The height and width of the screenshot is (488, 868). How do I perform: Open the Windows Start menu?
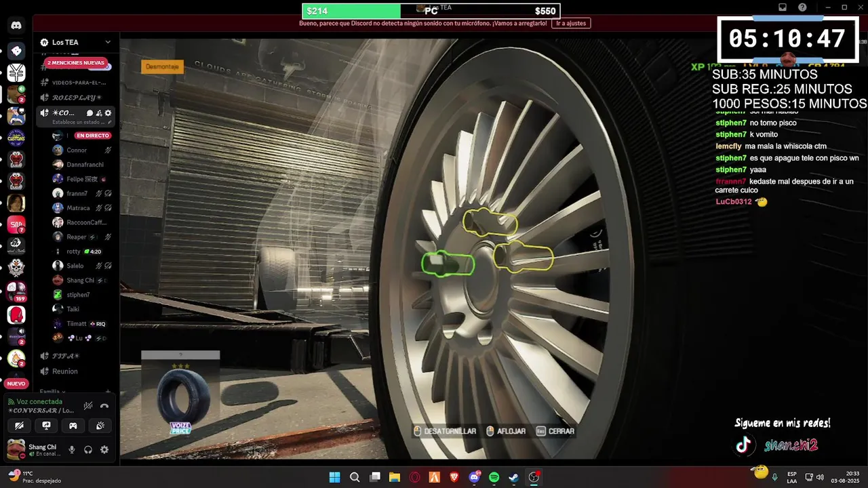[x=335, y=477]
